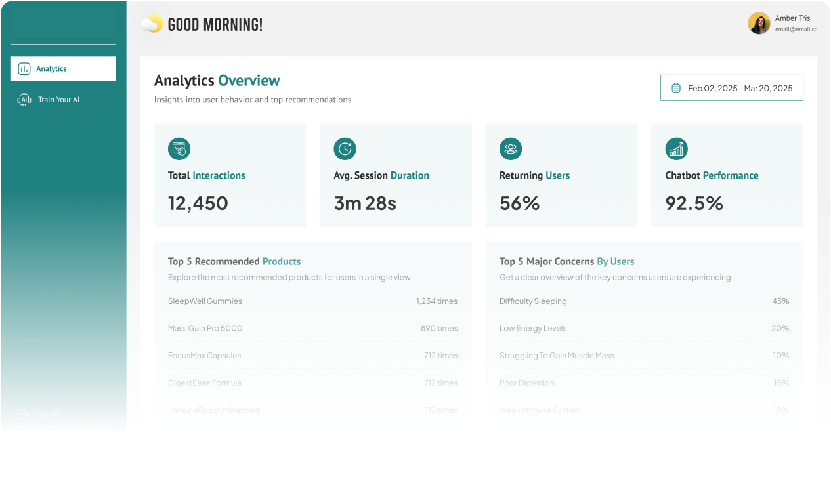The width and height of the screenshot is (831, 504).
Task: Click the Chatbot Performance growth-chart icon
Action: click(677, 149)
